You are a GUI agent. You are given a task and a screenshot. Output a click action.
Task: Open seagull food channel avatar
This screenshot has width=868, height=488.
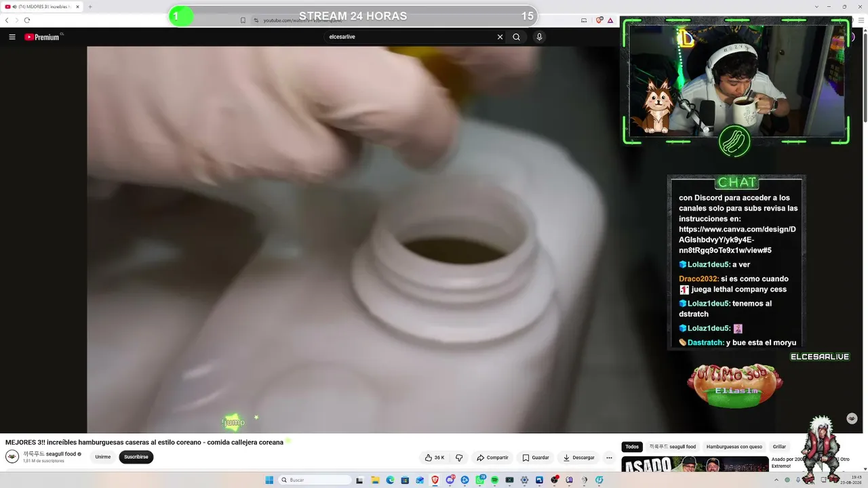click(12, 457)
